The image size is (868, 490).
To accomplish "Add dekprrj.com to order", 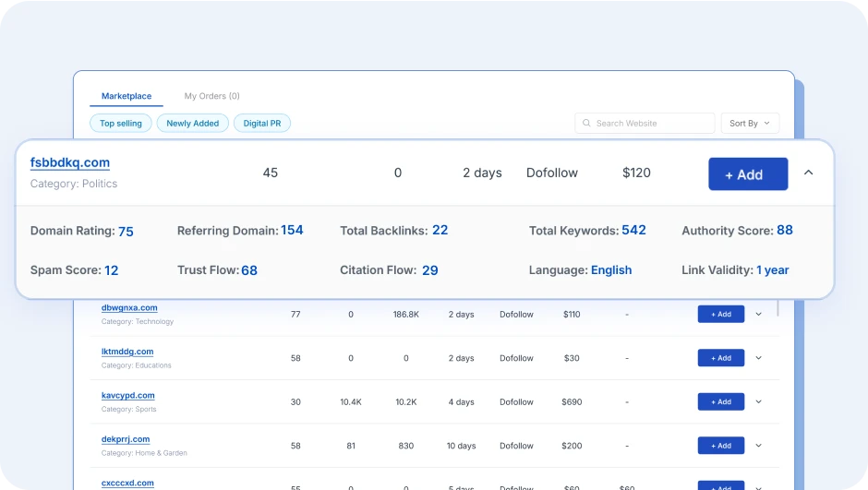I will tap(721, 445).
